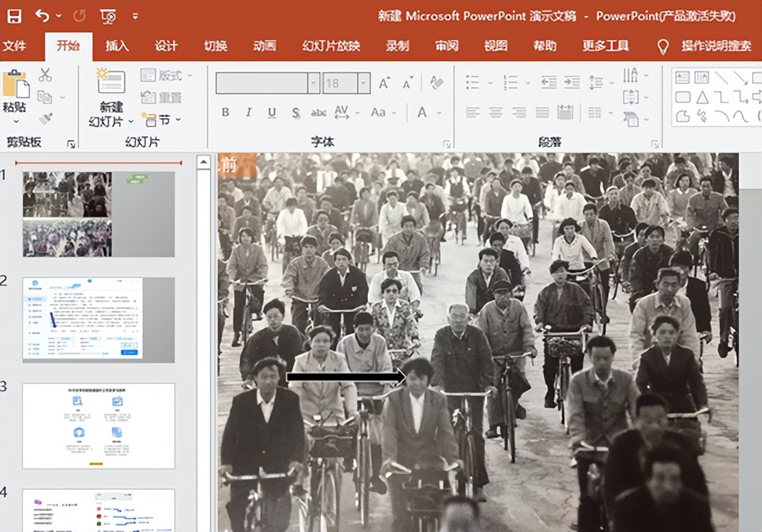Open the 审阅 tab
762x532 pixels.
click(446, 46)
